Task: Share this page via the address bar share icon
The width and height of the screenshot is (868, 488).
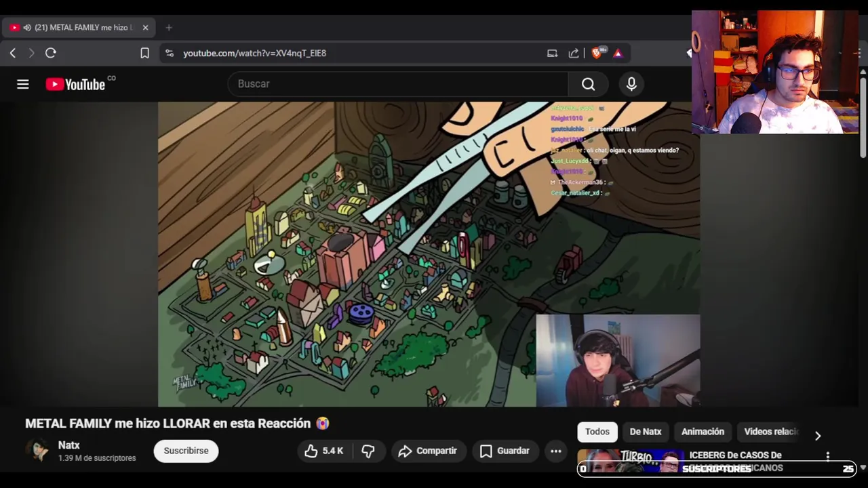Action: point(574,53)
